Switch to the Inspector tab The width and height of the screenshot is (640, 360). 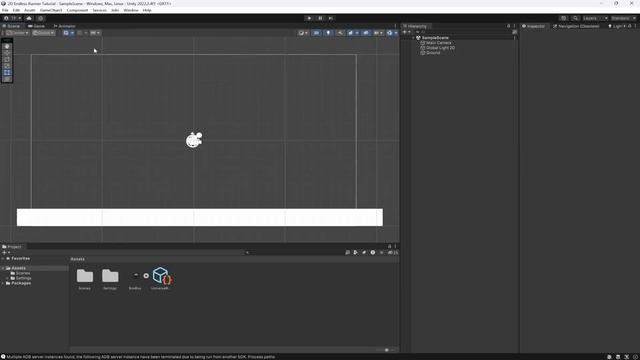click(533, 26)
